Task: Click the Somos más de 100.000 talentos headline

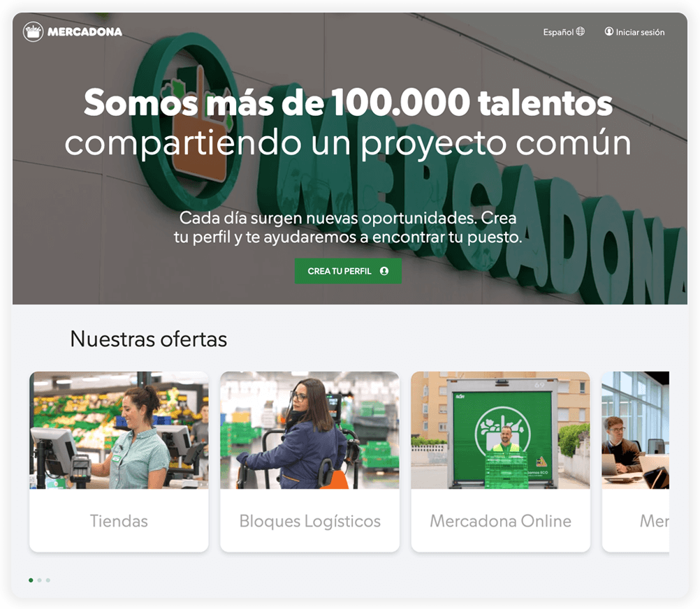Action: [348, 103]
